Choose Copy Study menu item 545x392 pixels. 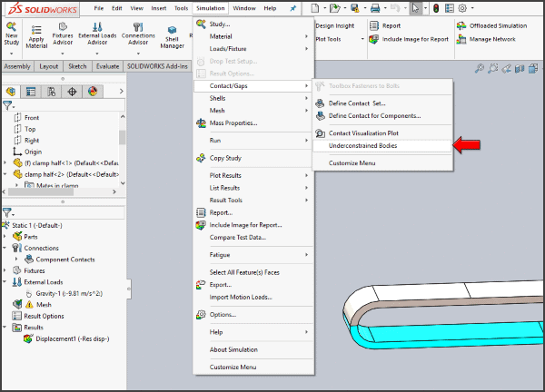[253, 158]
